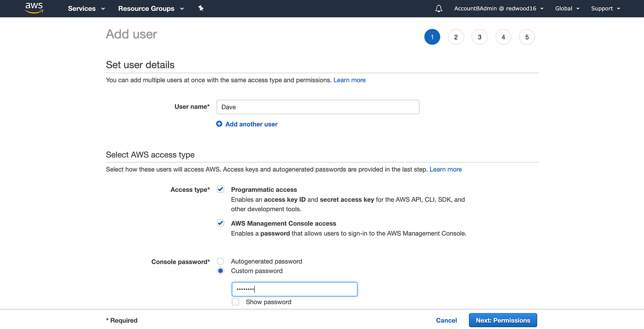Open the Services menu
644x329 pixels.
point(86,8)
